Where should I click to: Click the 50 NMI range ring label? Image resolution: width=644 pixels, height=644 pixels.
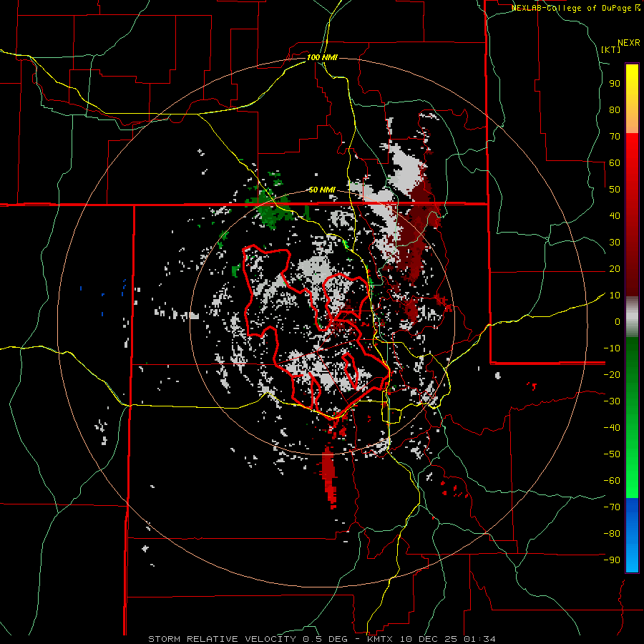322,190
